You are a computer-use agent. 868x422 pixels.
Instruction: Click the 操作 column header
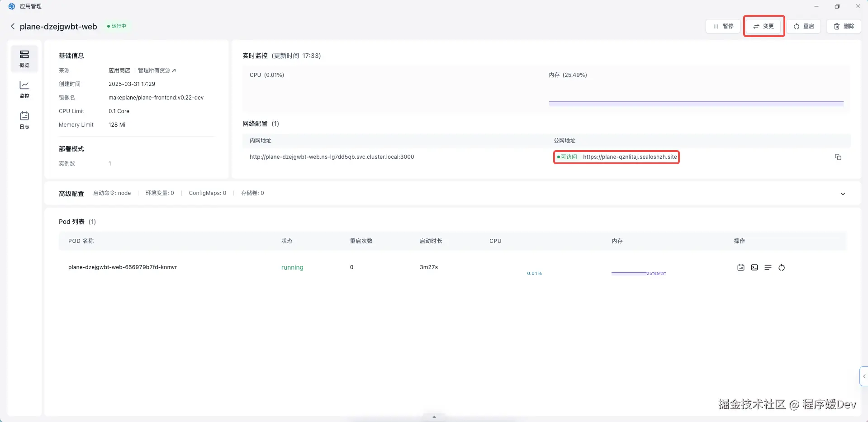pos(739,241)
